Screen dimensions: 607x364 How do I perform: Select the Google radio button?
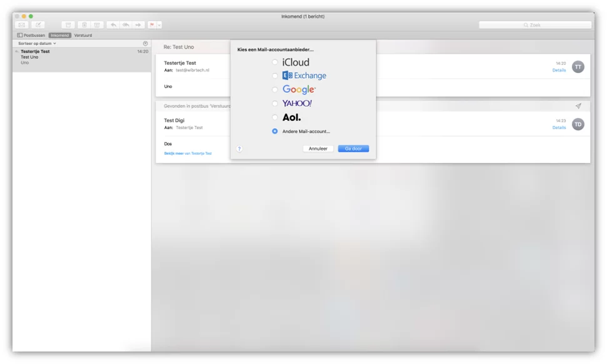(x=274, y=90)
